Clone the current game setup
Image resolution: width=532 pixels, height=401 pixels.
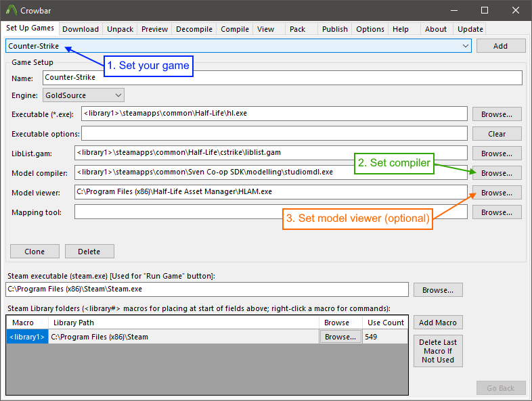(35, 252)
